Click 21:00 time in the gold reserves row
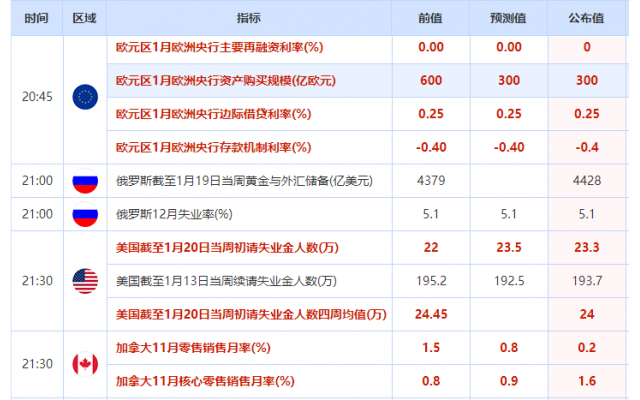The width and height of the screenshot is (640, 400). (x=37, y=181)
